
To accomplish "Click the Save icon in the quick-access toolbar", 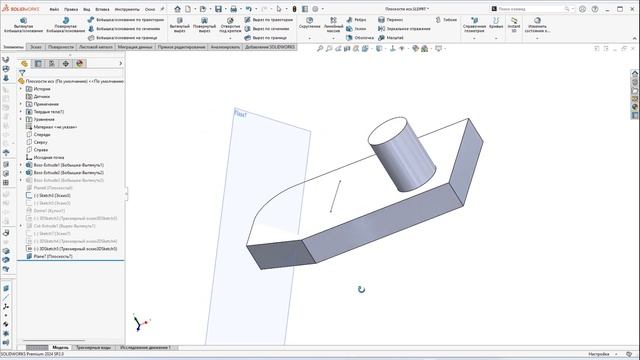I will tap(218, 9).
